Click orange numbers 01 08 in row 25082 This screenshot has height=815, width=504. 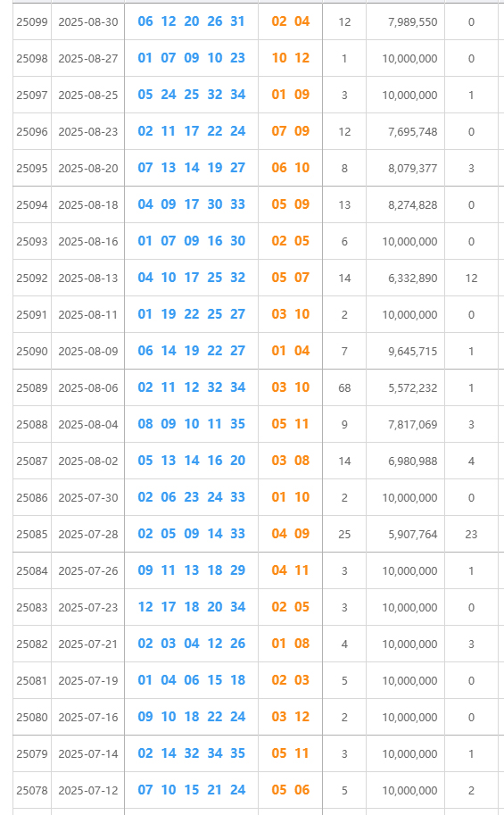point(291,644)
